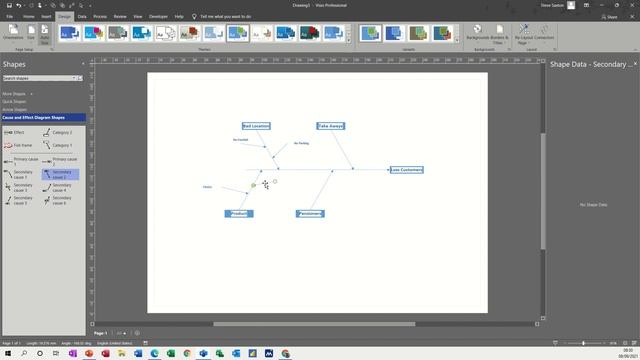Choose the dark blue variant swatch
The height and width of the screenshot is (360, 640).
[x=394, y=33]
